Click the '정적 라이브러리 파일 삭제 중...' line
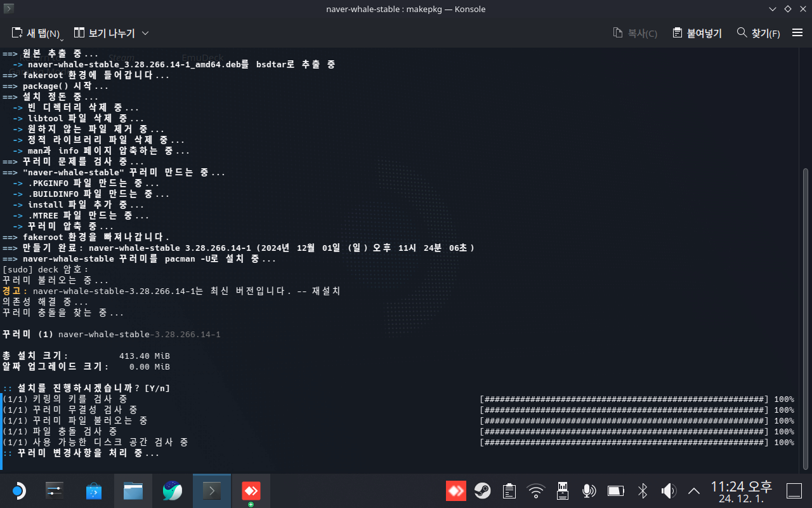The image size is (812, 508). pos(99,140)
